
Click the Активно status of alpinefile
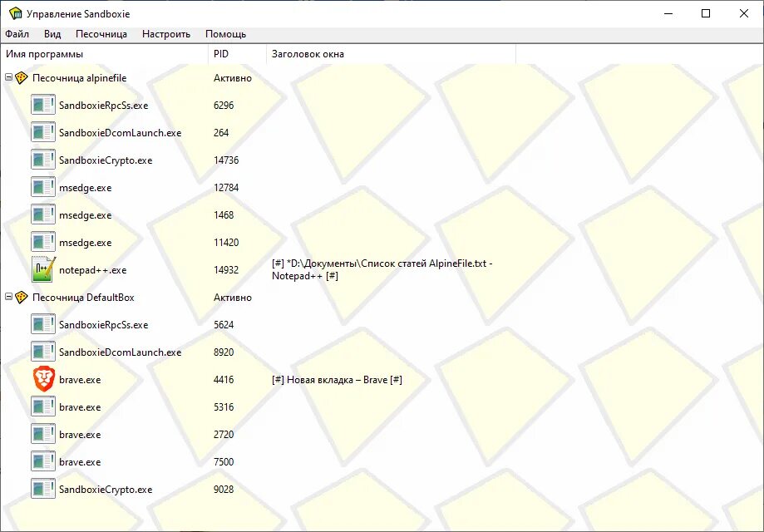pos(233,78)
